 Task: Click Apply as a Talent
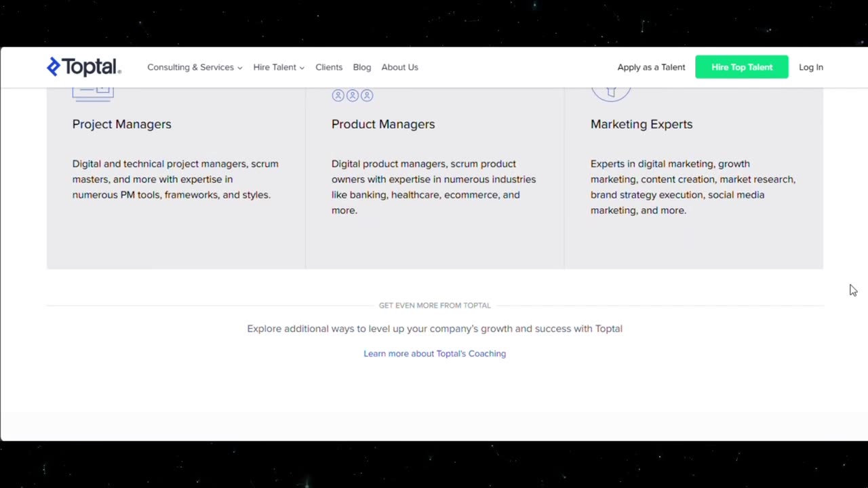point(651,67)
